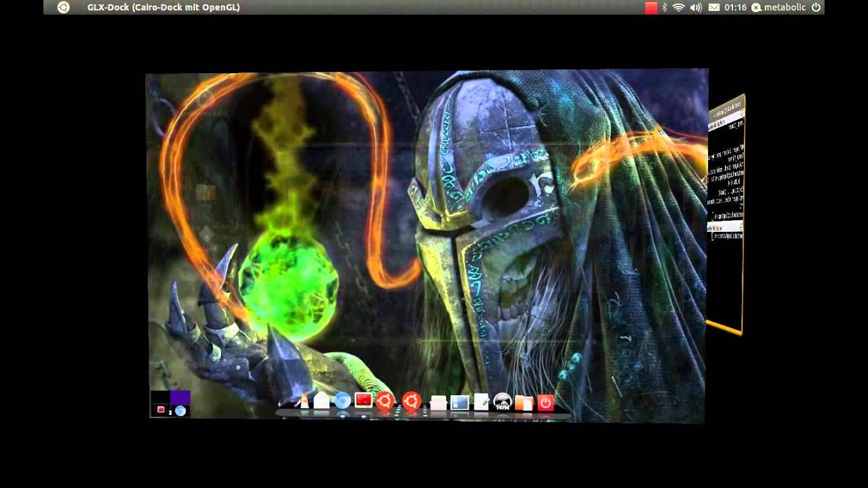Viewport: 868px width, 488px height.
Task: Select workspace showing the Chromium icon in switcher
Action: 180,410
